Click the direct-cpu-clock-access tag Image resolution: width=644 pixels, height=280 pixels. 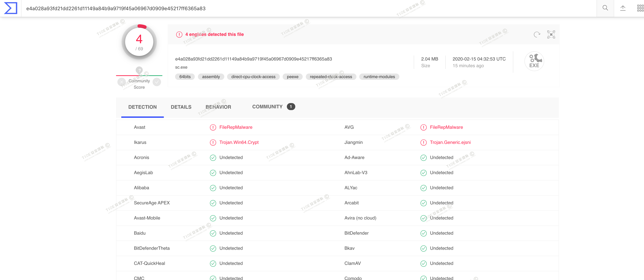point(253,77)
